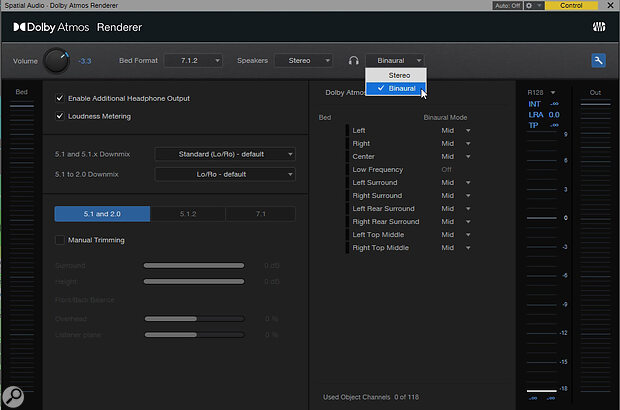This screenshot has height=410, width=620.
Task: Toggle Enable Additional Headphone Output checkbox
Action: 60,98
